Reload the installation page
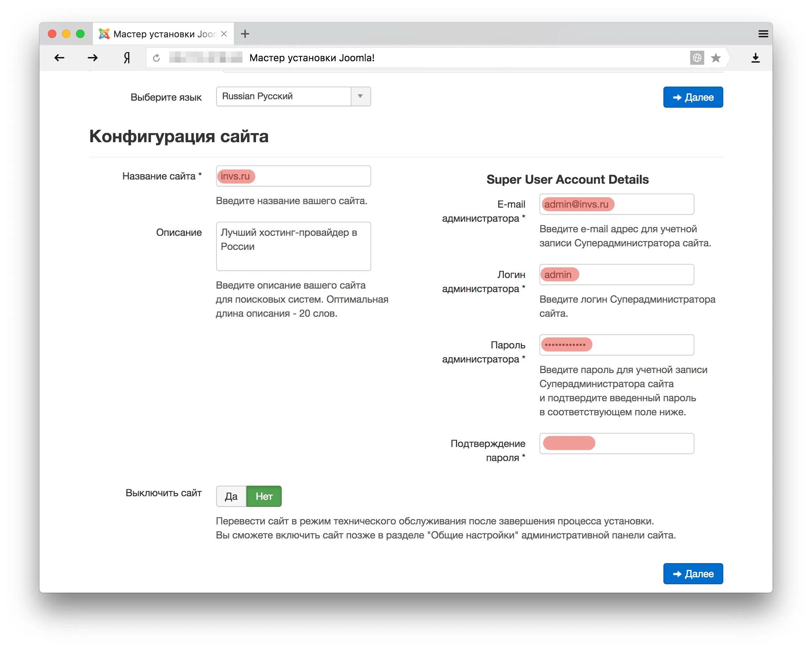Screen dimensions: 812x649 157,58
